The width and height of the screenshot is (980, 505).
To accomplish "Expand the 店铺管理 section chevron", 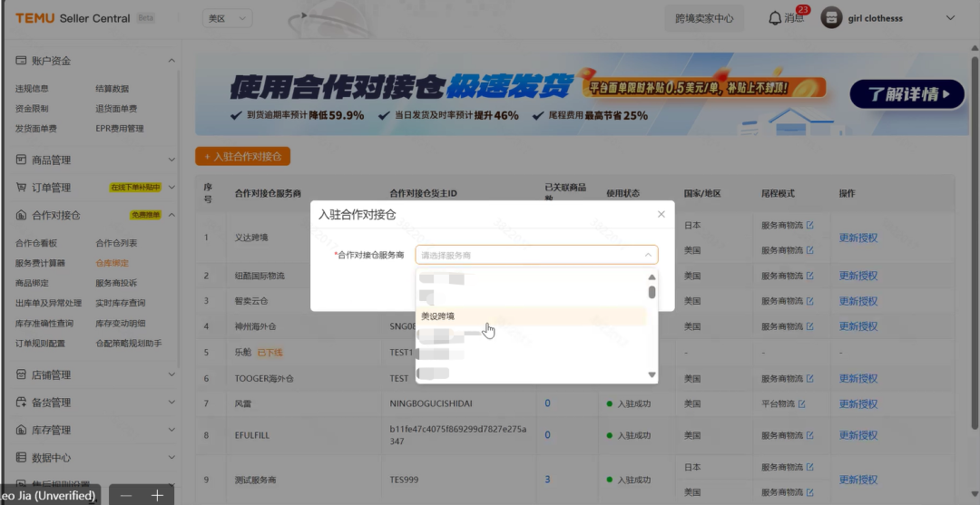I will 171,374.
